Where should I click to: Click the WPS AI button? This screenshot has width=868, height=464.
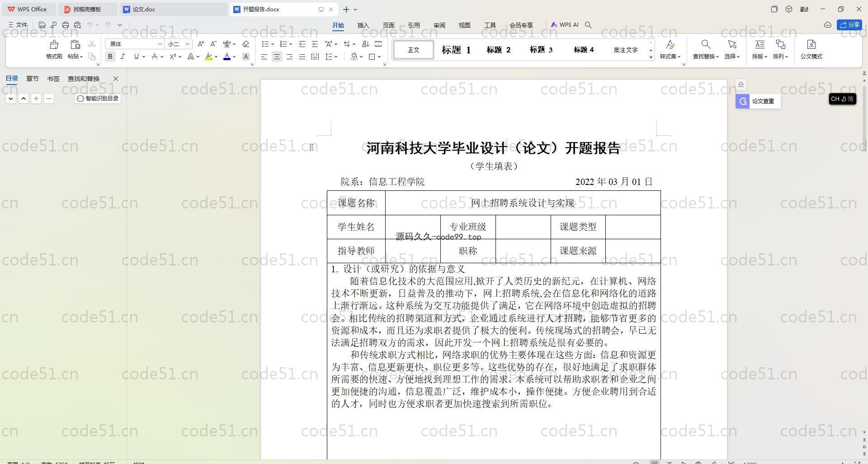[564, 25]
